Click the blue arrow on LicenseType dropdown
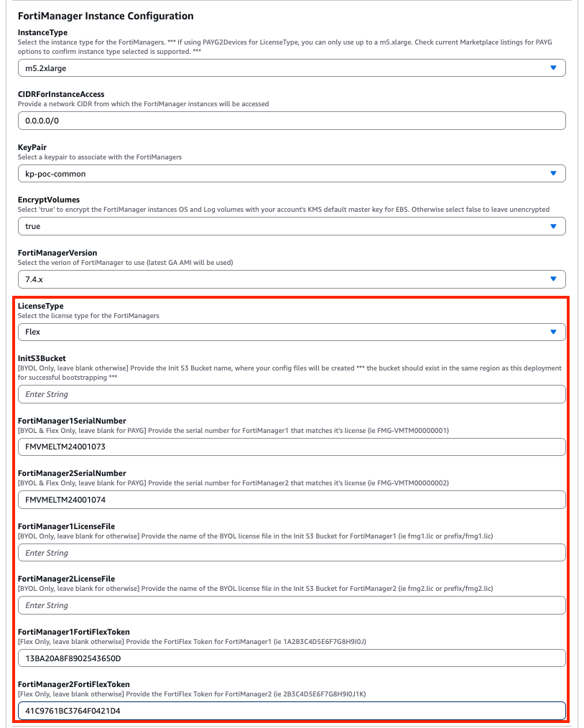The image size is (584, 728). tap(552, 332)
